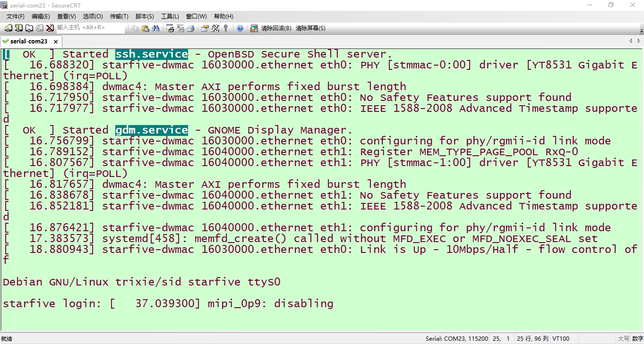Click the 就绪 status text
Image resolution: width=644 pixels, height=344 pixels.
click(7, 339)
